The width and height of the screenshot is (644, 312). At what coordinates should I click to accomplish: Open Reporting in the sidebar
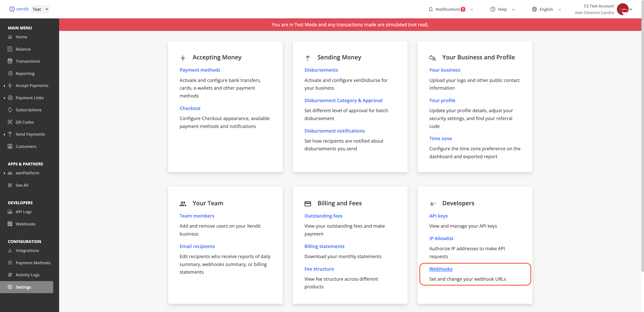point(25,73)
